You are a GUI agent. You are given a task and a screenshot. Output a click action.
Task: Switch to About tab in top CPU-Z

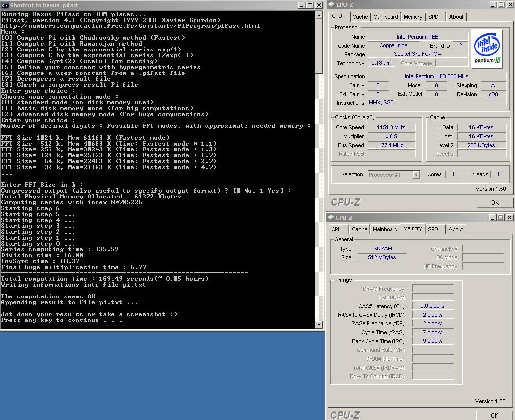pyautogui.click(x=456, y=17)
